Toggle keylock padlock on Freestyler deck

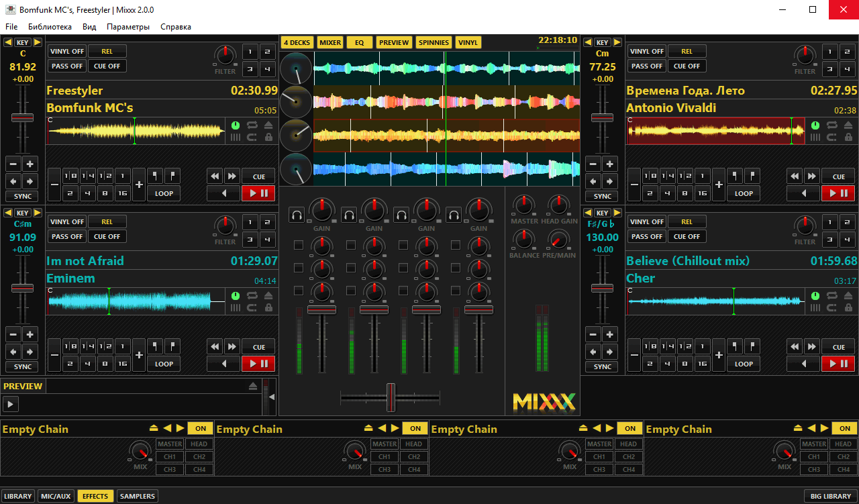point(268,138)
